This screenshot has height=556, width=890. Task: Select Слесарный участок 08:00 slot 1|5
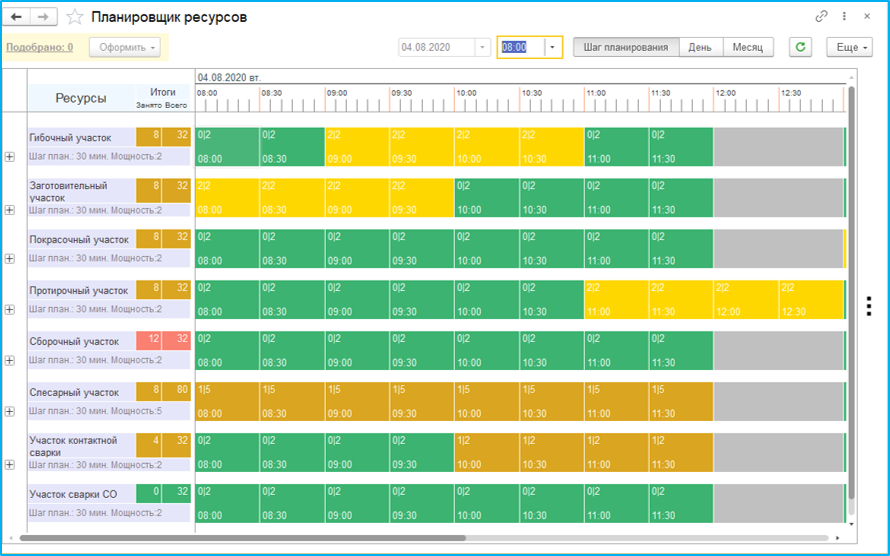coord(228,402)
